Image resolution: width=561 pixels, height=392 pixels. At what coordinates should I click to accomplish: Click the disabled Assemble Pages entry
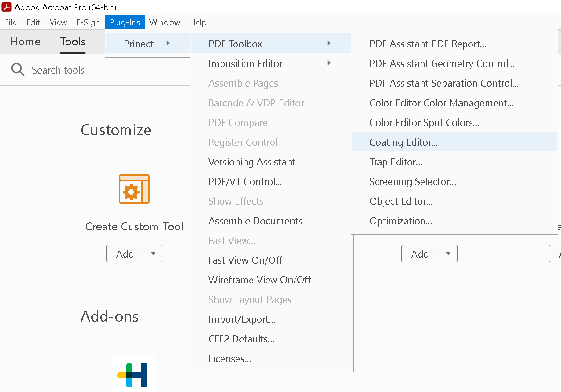coord(271,83)
